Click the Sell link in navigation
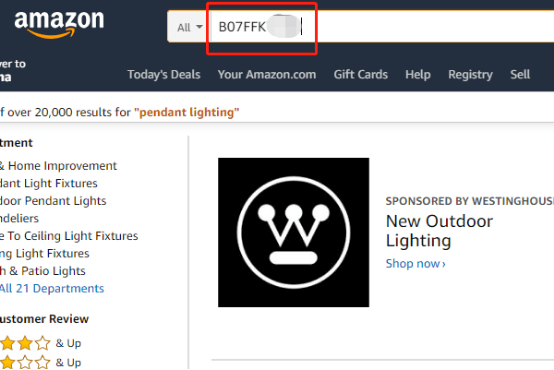The image size is (554, 370). tap(520, 75)
